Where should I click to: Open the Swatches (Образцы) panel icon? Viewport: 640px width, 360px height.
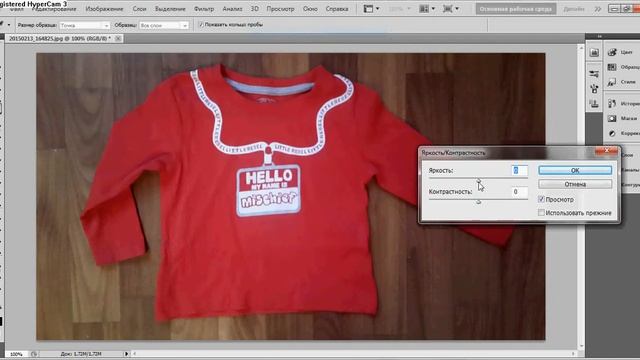point(612,67)
